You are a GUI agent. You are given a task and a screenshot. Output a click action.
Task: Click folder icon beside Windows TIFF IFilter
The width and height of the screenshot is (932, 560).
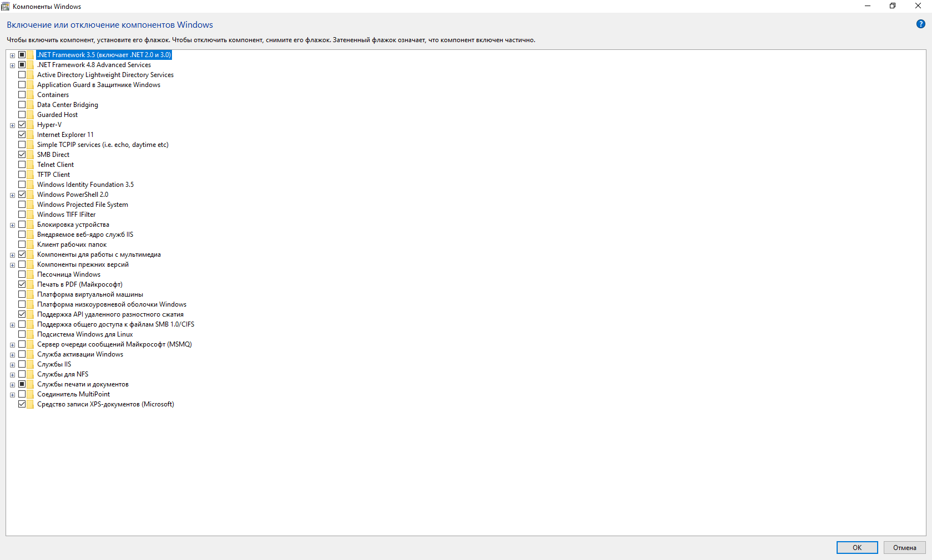31,215
